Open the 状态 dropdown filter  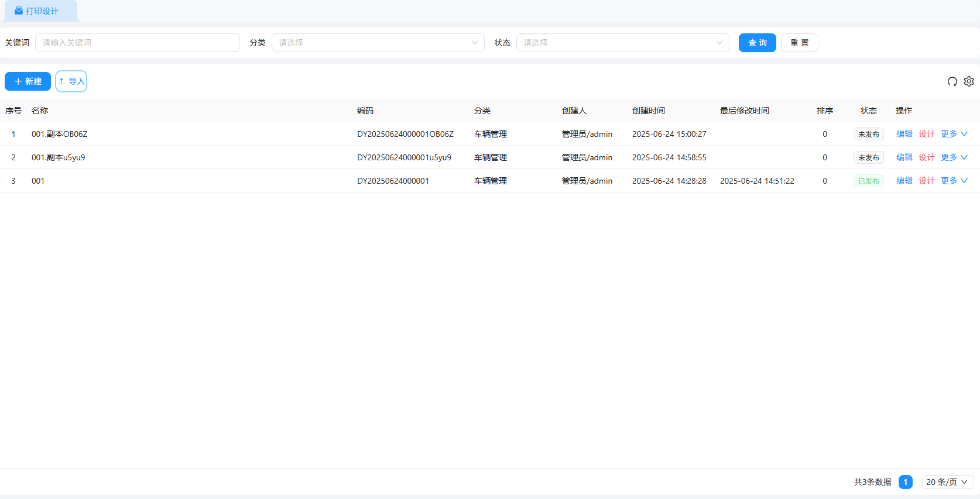622,43
